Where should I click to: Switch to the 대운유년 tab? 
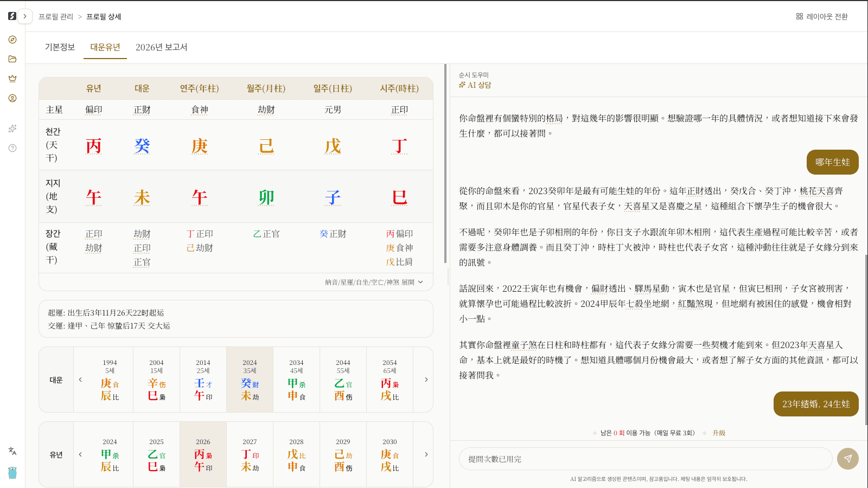(x=105, y=47)
